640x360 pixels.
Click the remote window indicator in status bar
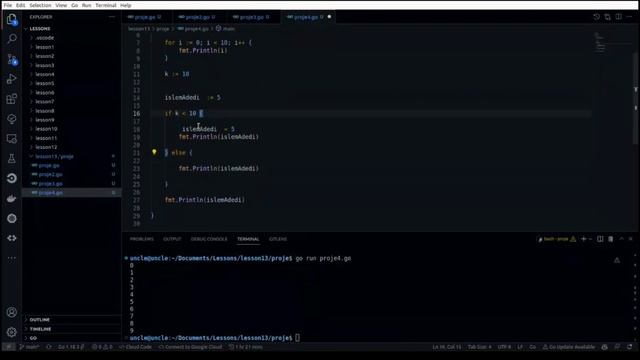(9, 347)
